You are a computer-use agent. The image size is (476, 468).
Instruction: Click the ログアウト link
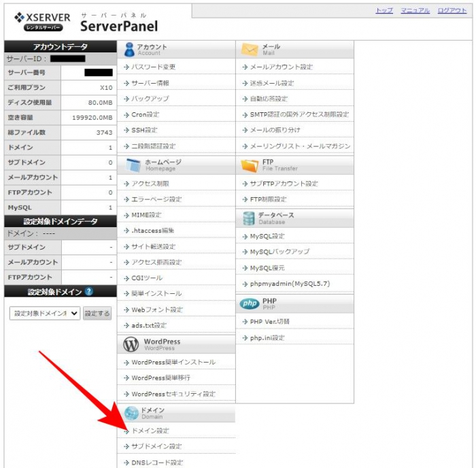pos(452,10)
